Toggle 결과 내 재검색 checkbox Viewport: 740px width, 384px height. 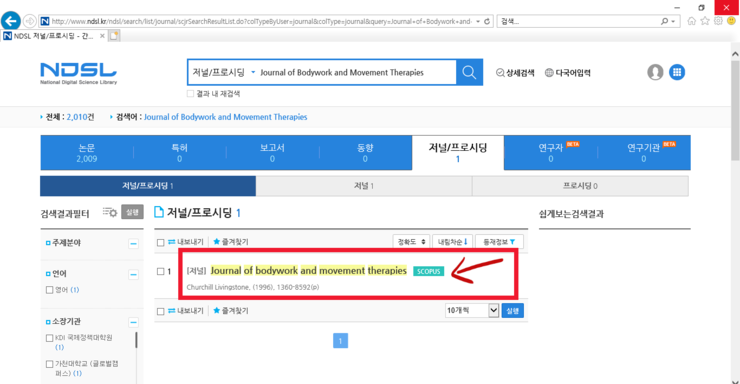coord(190,93)
